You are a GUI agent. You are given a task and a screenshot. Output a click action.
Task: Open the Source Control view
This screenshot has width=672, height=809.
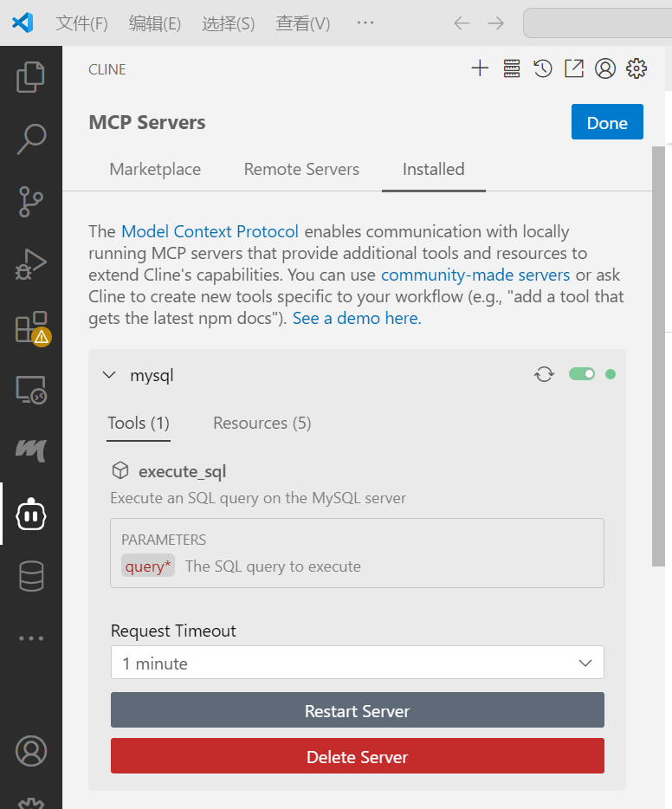pyautogui.click(x=31, y=201)
